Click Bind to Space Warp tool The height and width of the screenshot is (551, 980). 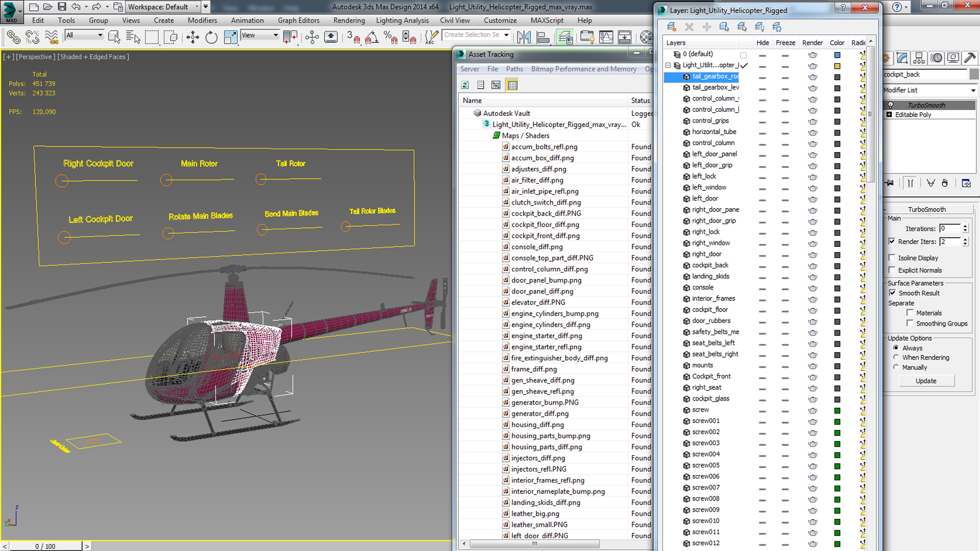(51, 37)
